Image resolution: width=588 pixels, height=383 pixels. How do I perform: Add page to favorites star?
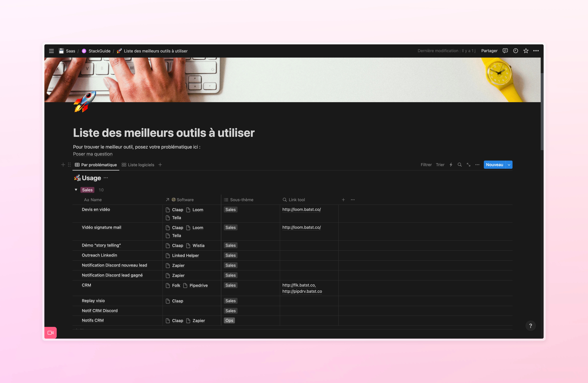(x=526, y=51)
